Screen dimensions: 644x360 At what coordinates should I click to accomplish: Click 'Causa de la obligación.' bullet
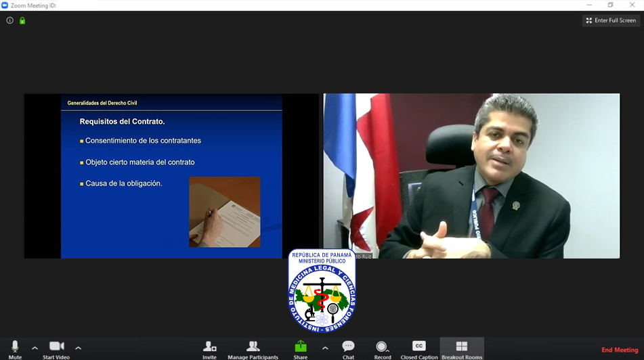(x=124, y=183)
